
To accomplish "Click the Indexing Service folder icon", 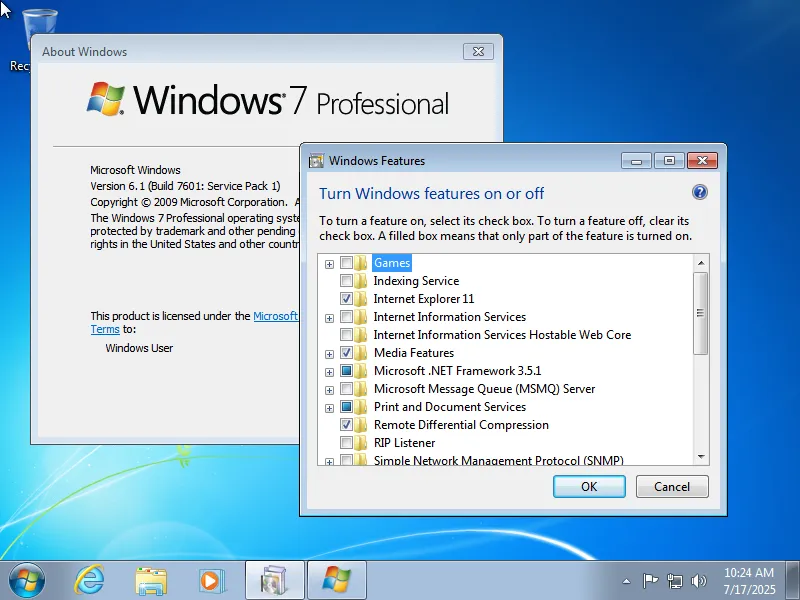I will coord(361,281).
